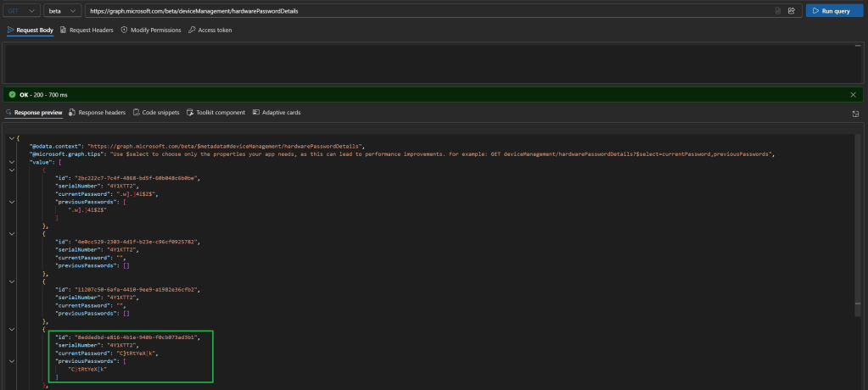Viewport: 868px width, 390px height.
Task: Open the GET HTTP method dropdown
Action: [20, 11]
